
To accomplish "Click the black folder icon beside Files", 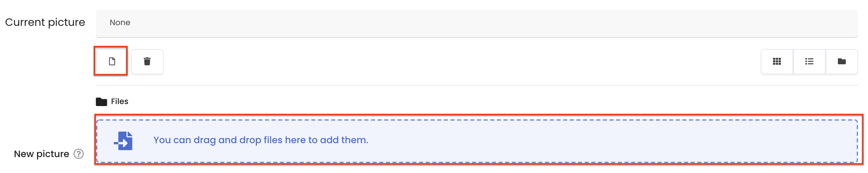I will tap(101, 101).
